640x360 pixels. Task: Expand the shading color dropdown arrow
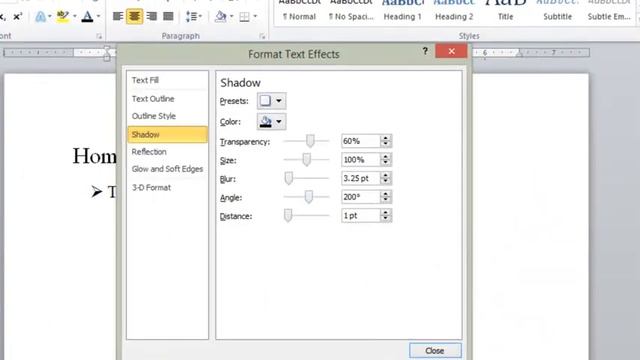point(232,17)
